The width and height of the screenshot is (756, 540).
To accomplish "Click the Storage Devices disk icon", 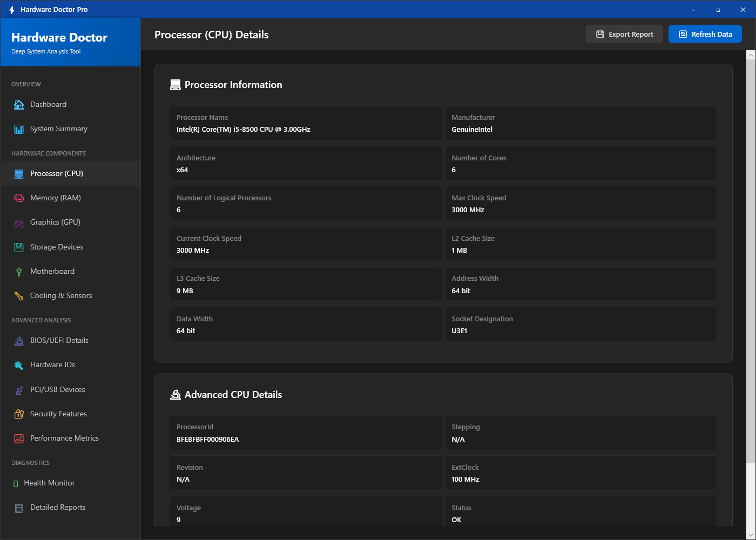I will [19, 247].
